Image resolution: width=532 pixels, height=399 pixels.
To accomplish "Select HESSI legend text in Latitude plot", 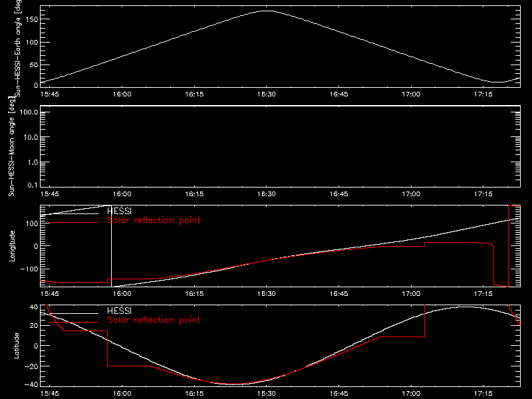I will tap(120, 311).
